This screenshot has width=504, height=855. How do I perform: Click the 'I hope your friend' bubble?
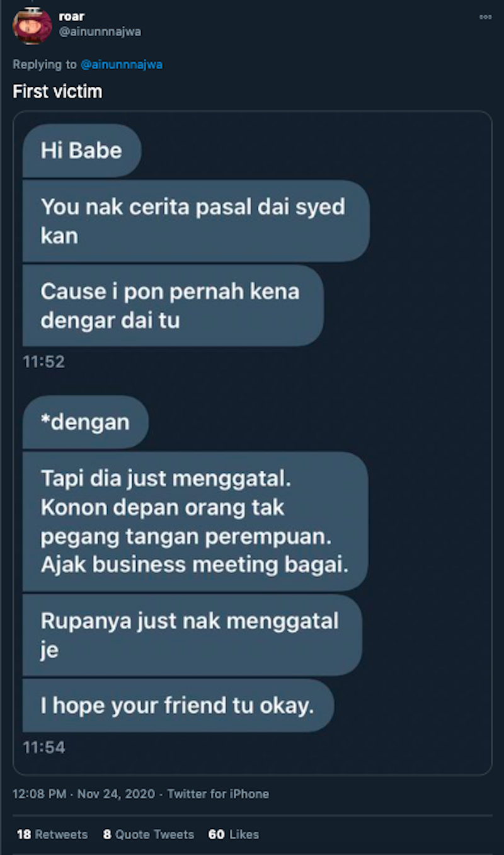pyautogui.click(x=178, y=705)
